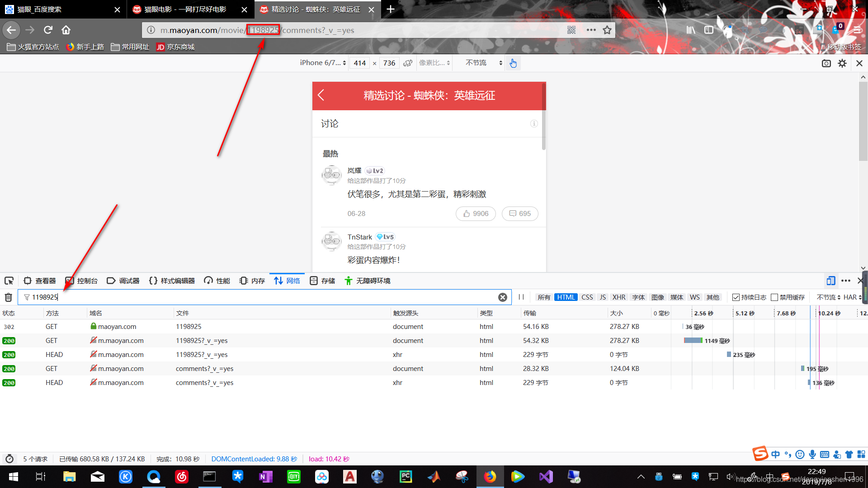
Task: Open the browser home page icon
Action: (x=66, y=30)
